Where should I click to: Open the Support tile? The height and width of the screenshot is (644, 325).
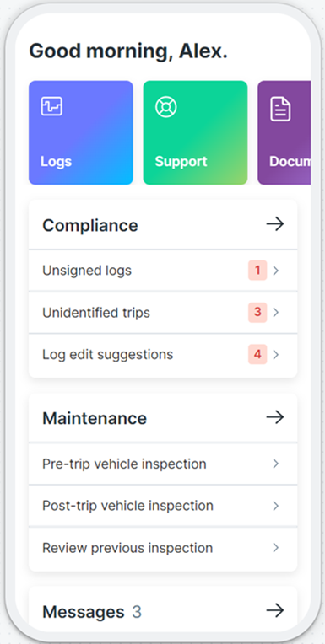(195, 132)
